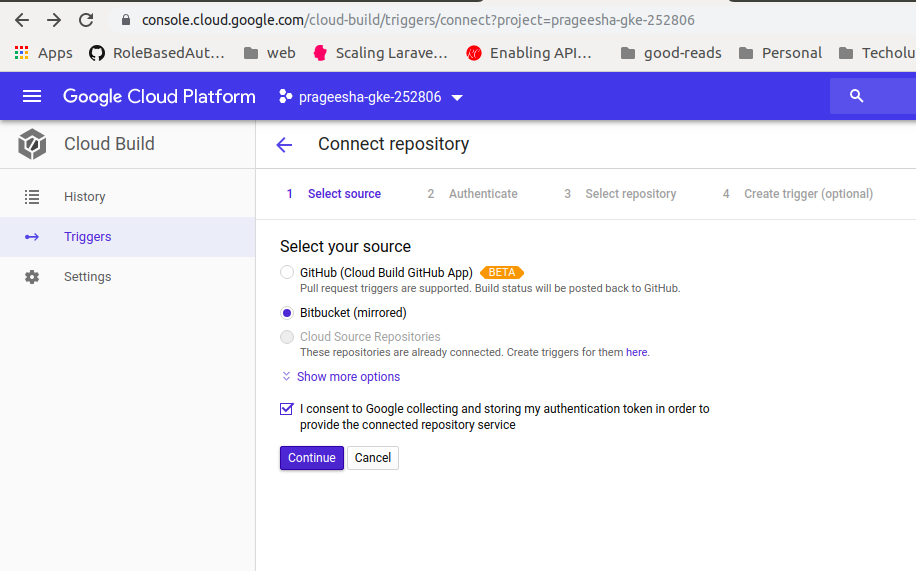Open project selector prageesha-gke-252806
The height and width of the screenshot is (571, 916).
371,97
